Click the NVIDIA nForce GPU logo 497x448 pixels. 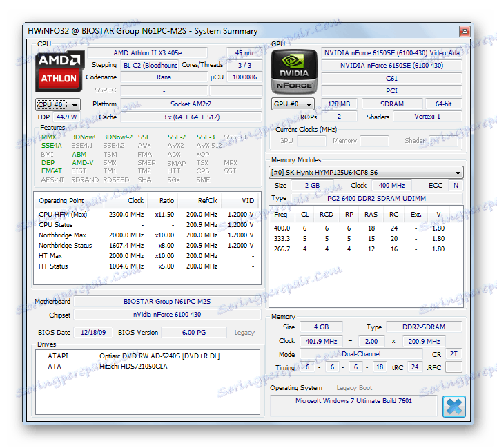click(x=294, y=72)
